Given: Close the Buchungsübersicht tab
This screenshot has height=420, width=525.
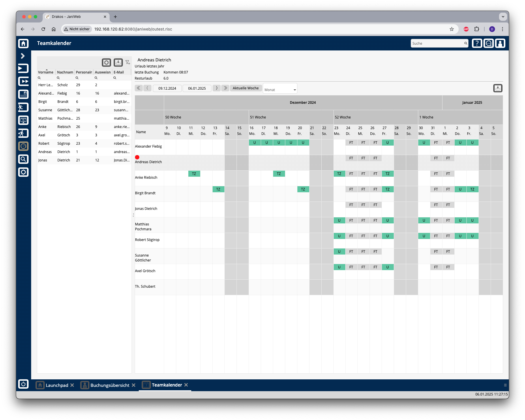Looking at the screenshot, I should [x=134, y=385].
